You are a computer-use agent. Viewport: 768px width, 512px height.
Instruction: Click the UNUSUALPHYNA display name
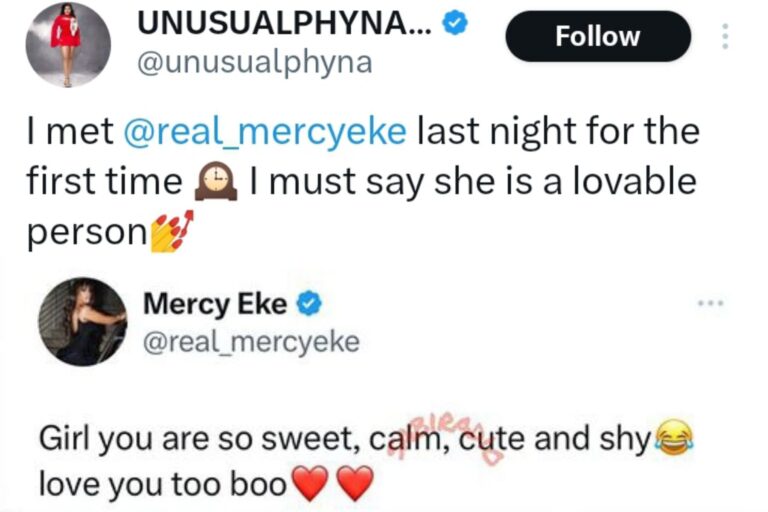(285, 23)
